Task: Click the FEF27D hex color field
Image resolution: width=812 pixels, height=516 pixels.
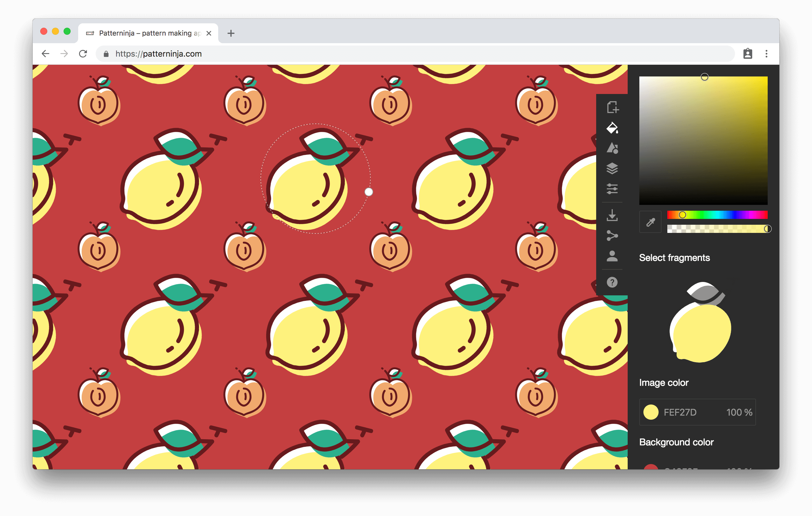Action: click(680, 412)
